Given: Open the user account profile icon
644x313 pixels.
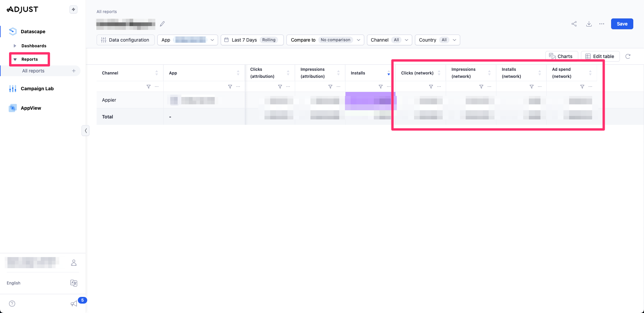Looking at the screenshot, I should [x=74, y=263].
